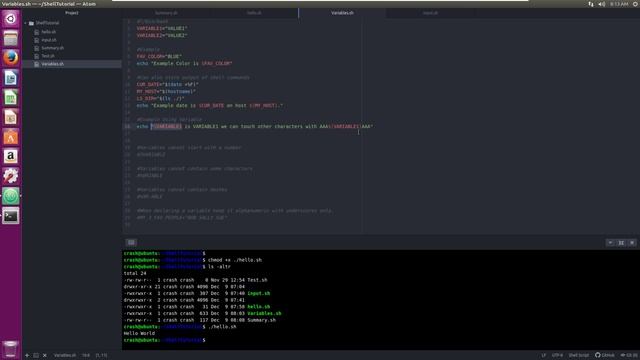
Task: Select Variables.sh in the project tree
Action: coord(52,64)
